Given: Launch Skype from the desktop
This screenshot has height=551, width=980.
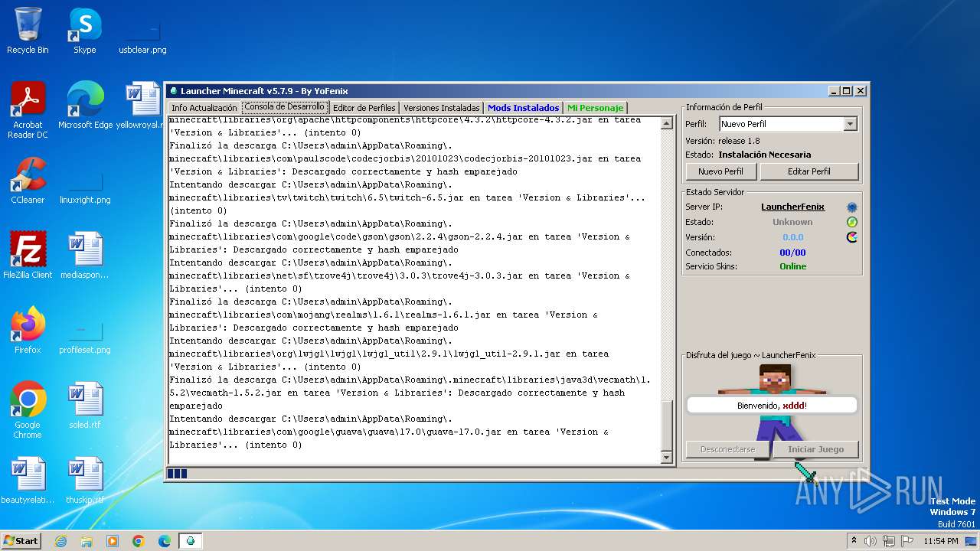Looking at the screenshot, I should pyautogui.click(x=85, y=31).
